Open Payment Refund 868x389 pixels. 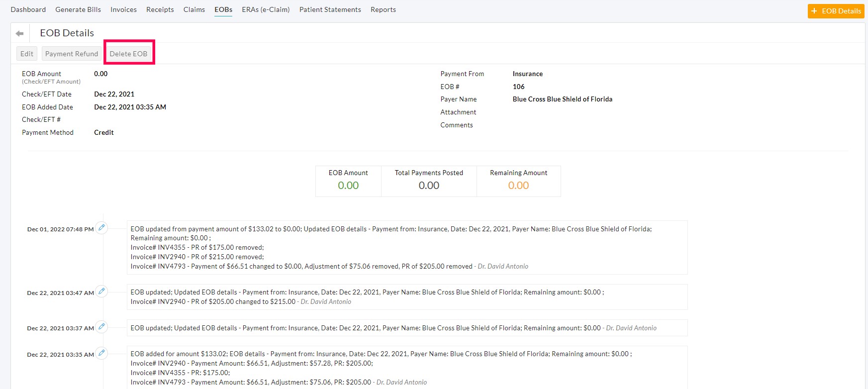click(72, 54)
